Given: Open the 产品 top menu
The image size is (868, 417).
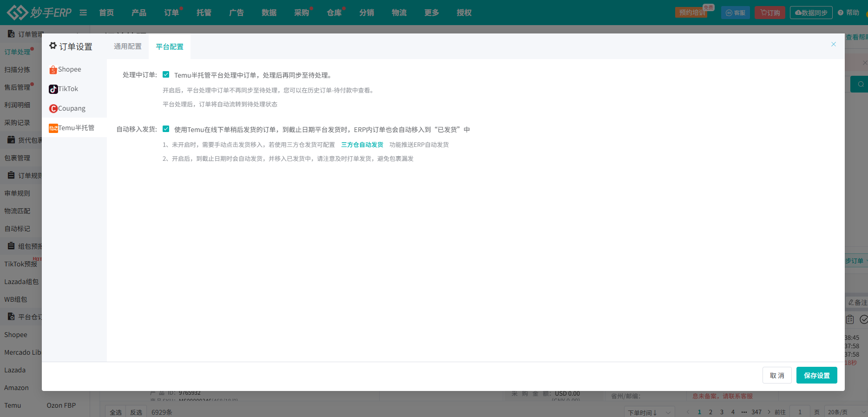Looking at the screenshot, I should tap(139, 13).
